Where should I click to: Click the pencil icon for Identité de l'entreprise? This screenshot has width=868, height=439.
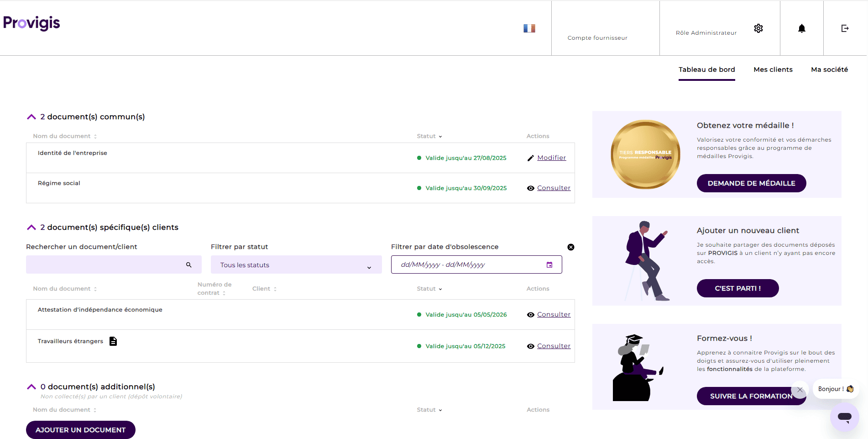(530, 158)
